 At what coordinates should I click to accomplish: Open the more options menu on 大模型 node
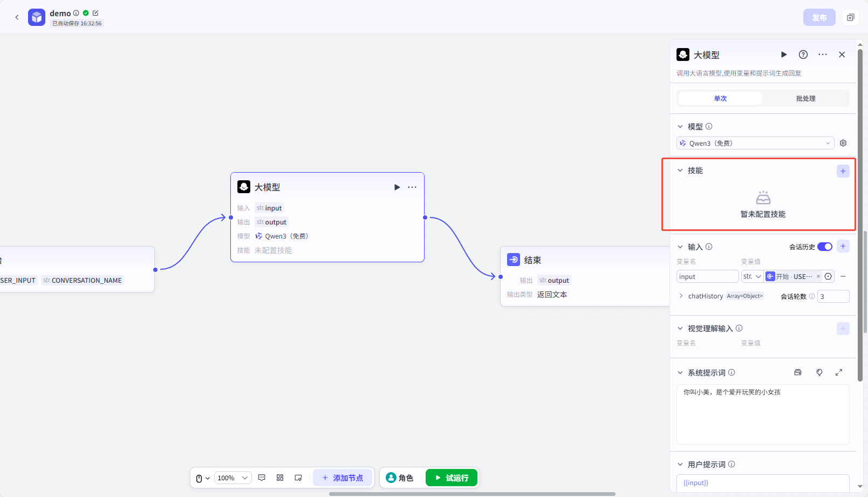coord(412,187)
